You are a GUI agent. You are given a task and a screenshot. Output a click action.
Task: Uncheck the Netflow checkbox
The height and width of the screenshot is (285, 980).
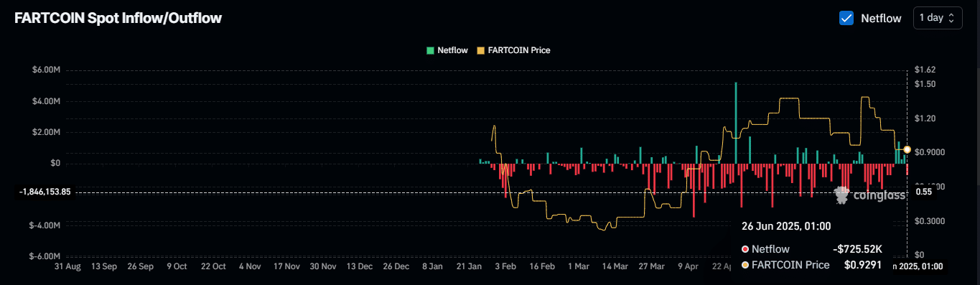point(846,18)
